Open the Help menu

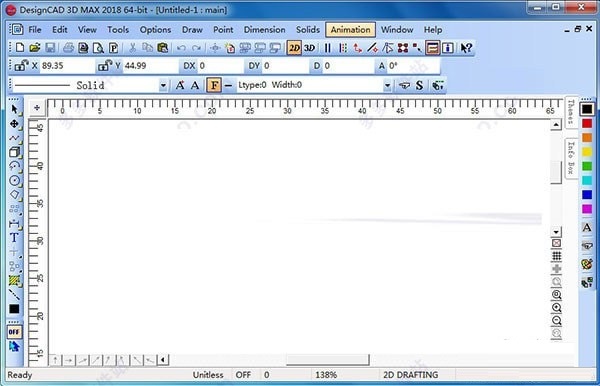[x=433, y=30]
